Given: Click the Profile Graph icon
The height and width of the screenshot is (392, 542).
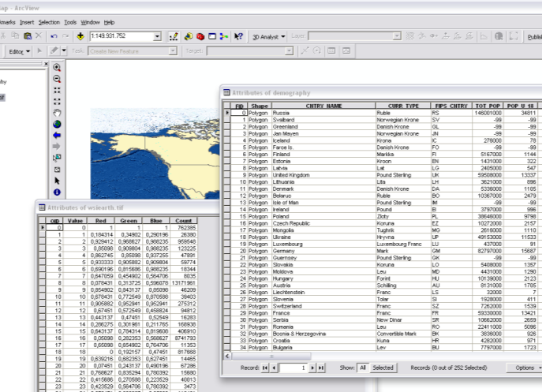Looking at the screenshot, I should (484, 36).
